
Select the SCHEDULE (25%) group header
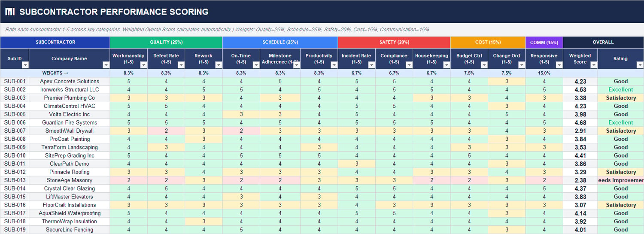point(280,42)
